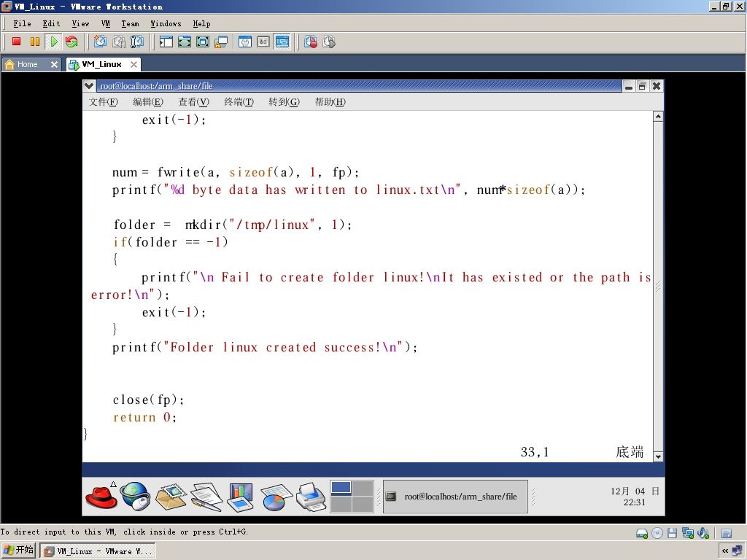Screen dimensions: 747x560
Task: Open the 帮助(H) menu in terminal
Action: pos(330,101)
